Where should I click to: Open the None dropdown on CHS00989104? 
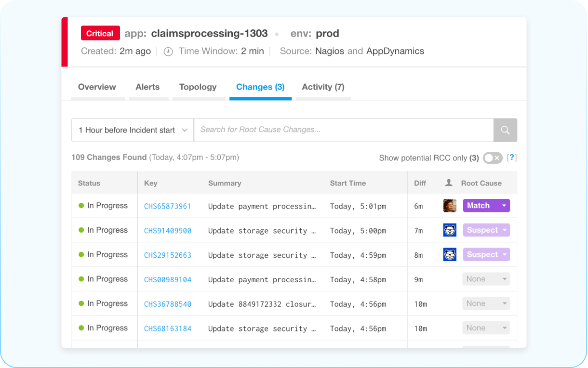coord(486,279)
